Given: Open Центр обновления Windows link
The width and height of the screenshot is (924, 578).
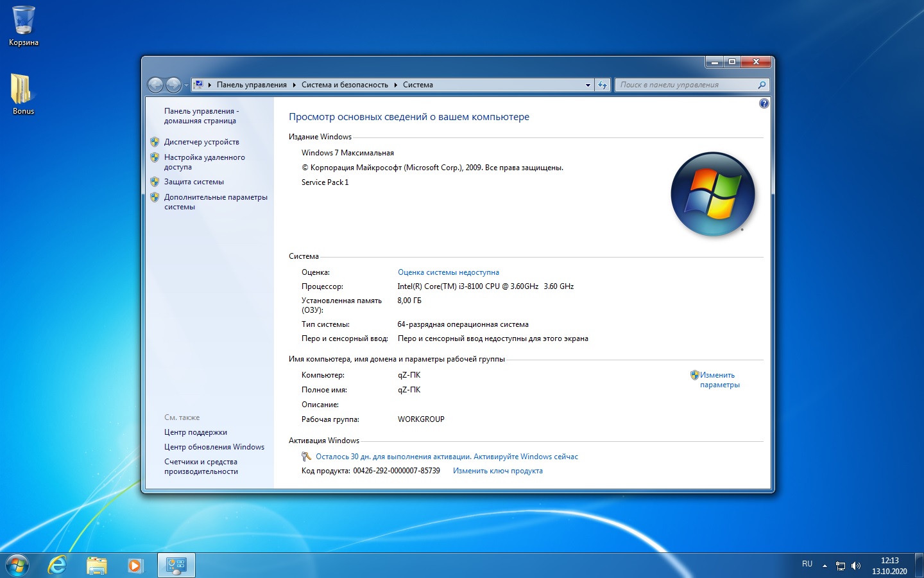Looking at the screenshot, I should coord(214,447).
